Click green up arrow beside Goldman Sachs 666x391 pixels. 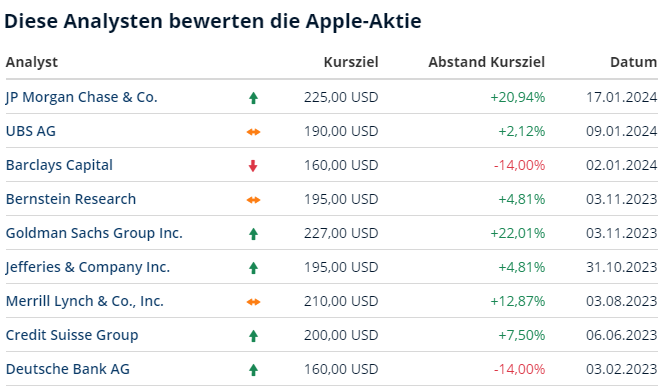click(253, 234)
